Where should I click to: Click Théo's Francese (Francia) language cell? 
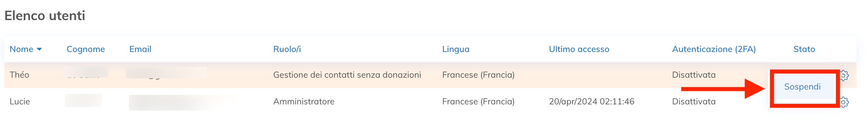coord(478,75)
